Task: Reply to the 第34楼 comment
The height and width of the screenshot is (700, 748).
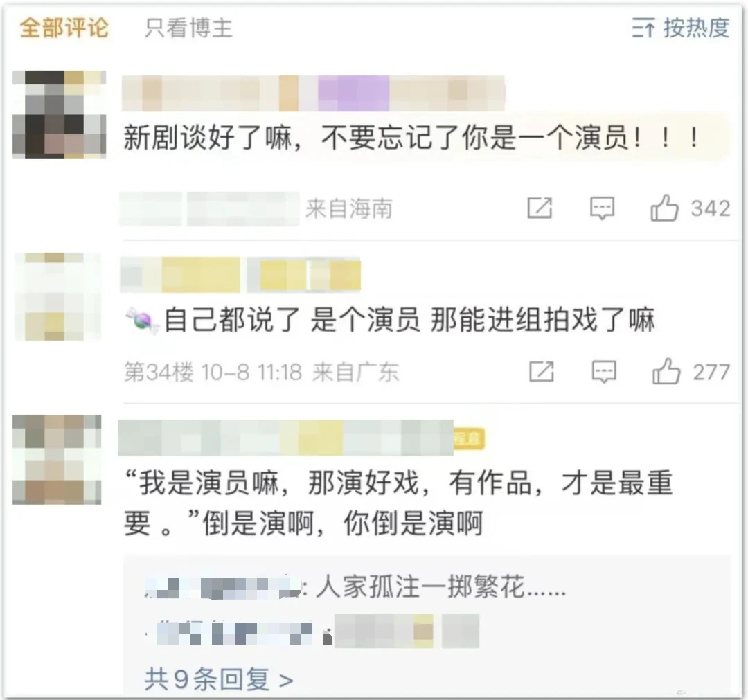Action: (x=604, y=371)
